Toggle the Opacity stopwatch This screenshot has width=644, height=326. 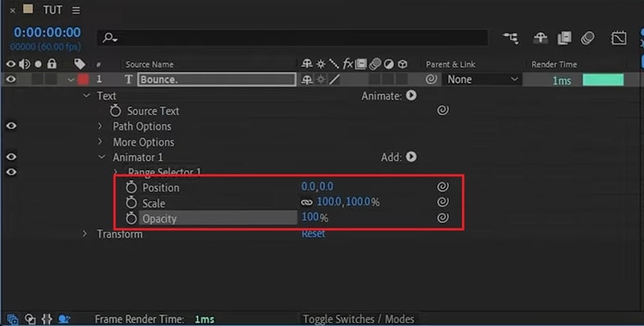[x=131, y=218]
